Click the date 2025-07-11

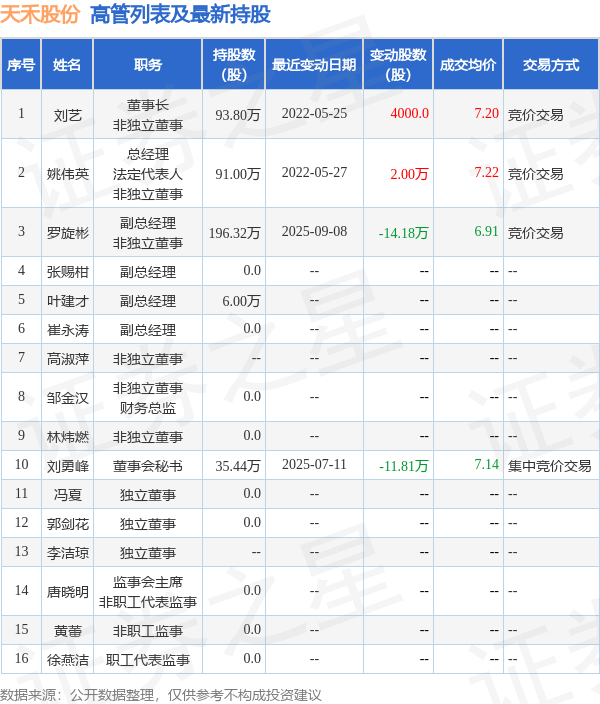314,465
